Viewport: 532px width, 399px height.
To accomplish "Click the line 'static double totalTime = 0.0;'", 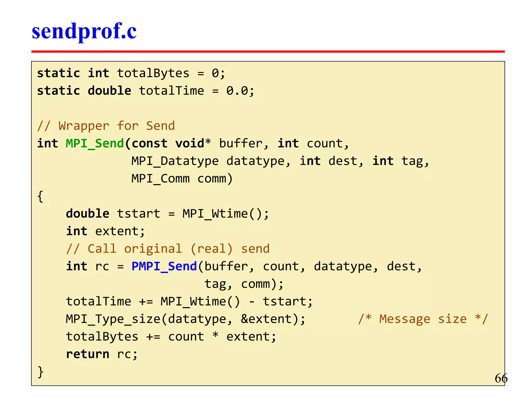I will click(146, 91).
